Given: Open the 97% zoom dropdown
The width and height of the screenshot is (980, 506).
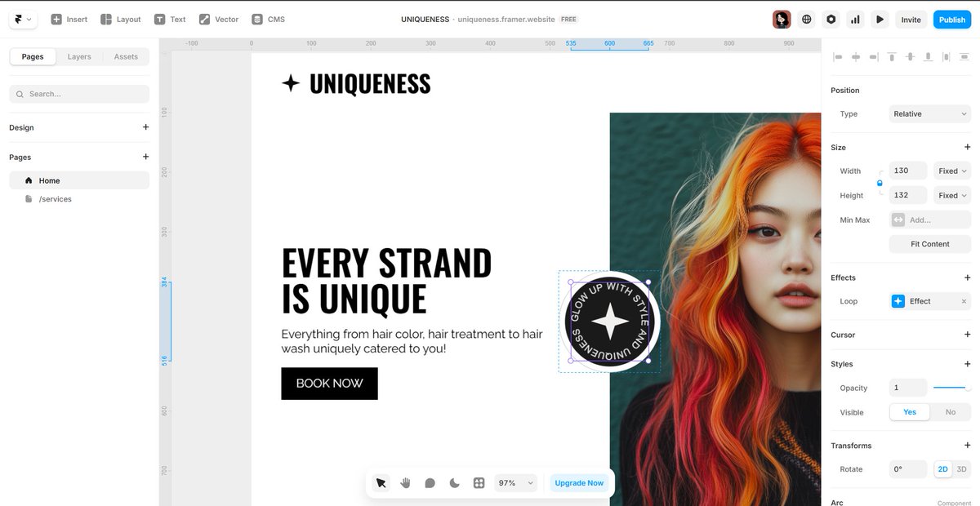Looking at the screenshot, I should [516, 483].
